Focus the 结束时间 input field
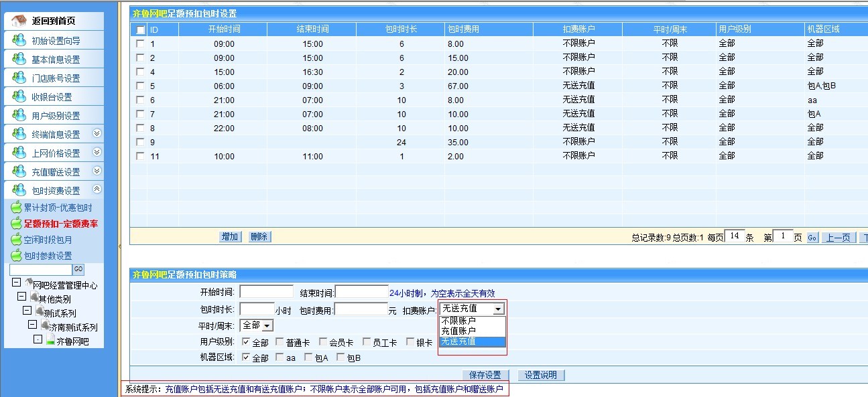Image resolution: width=868 pixels, height=397 pixels. 362,292
